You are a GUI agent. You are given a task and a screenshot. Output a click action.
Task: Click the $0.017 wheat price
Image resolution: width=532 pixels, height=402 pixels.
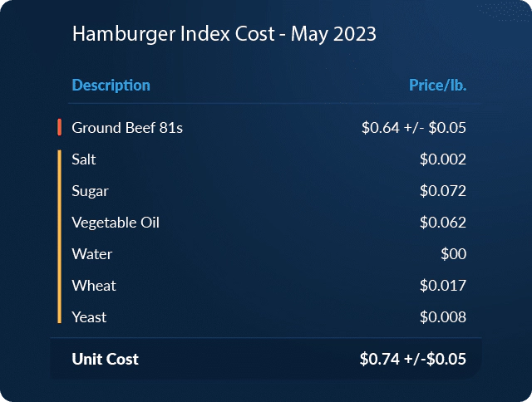pyautogui.click(x=442, y=286)
